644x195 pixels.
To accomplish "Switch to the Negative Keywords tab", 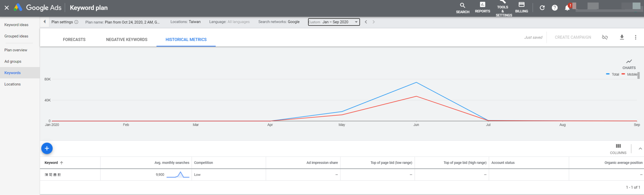I will tap(126, 40).
